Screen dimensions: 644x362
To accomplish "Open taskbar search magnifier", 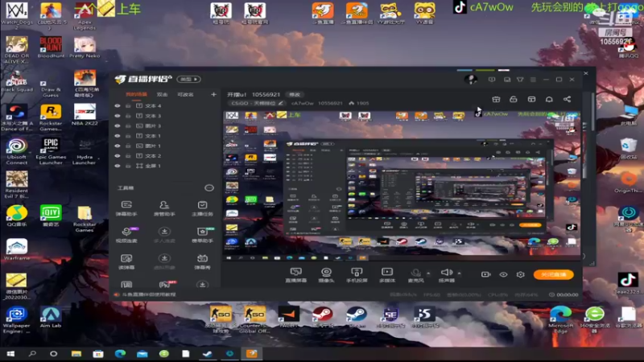I will tap(32, 354).
